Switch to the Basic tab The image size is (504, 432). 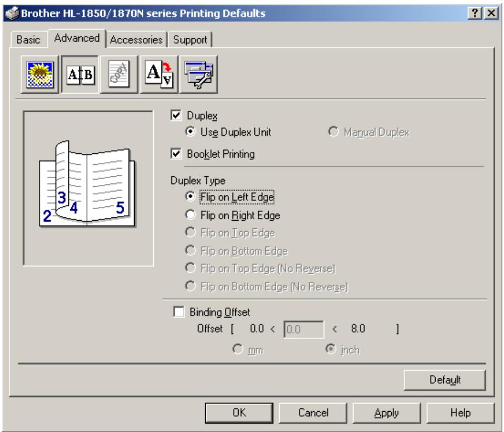[x=28, y=40]
